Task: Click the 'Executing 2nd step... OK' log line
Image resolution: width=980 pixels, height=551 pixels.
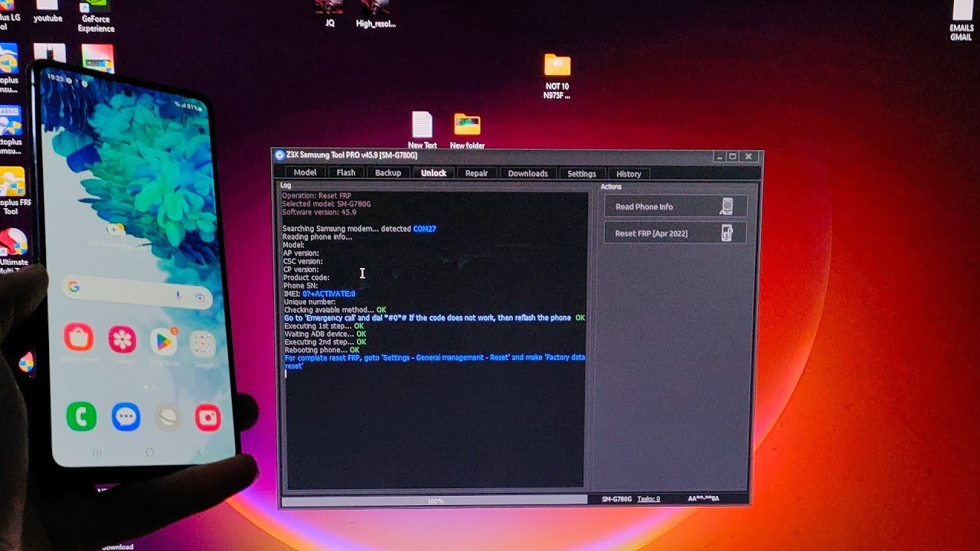Action: (x=325, y=342)
